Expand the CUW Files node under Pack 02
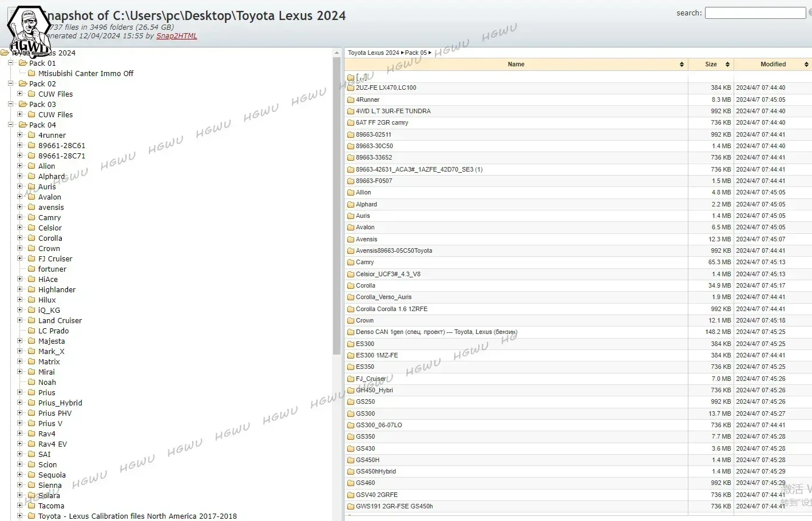 click(19, 94)
